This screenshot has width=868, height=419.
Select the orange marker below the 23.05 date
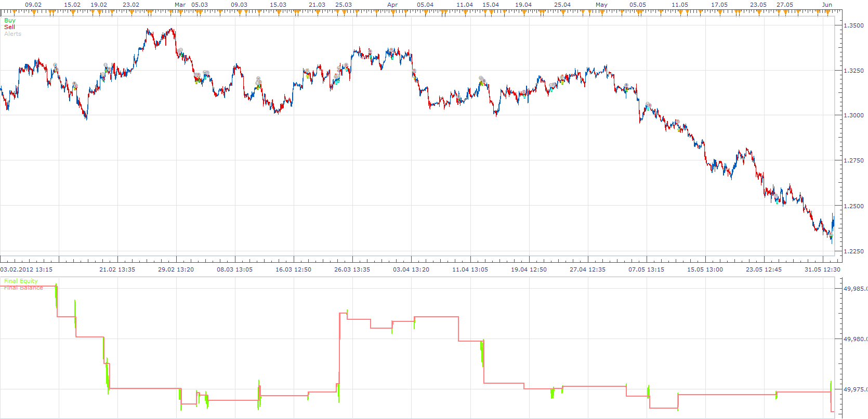pyautogui.click(x=759, y=11)
